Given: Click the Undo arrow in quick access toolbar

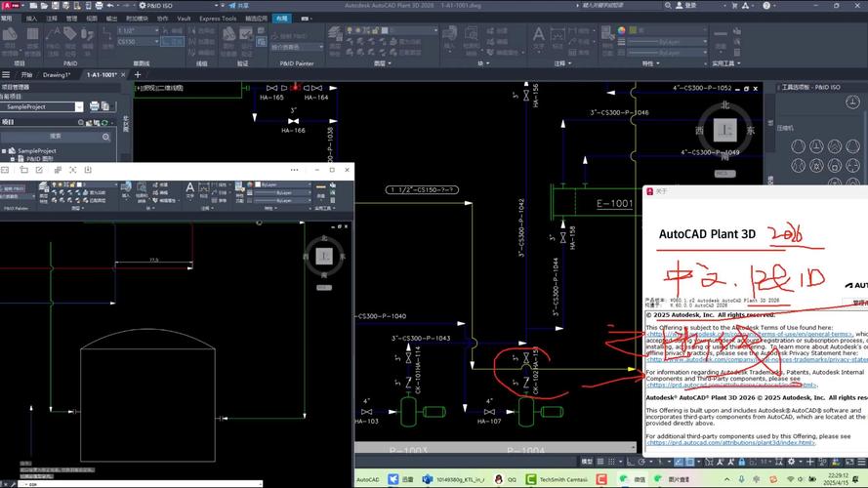Looking at the screenshot, I should coord(110,6).
